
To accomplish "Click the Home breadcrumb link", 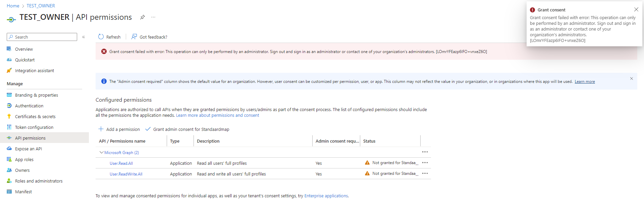I will [x=13, y=6].
